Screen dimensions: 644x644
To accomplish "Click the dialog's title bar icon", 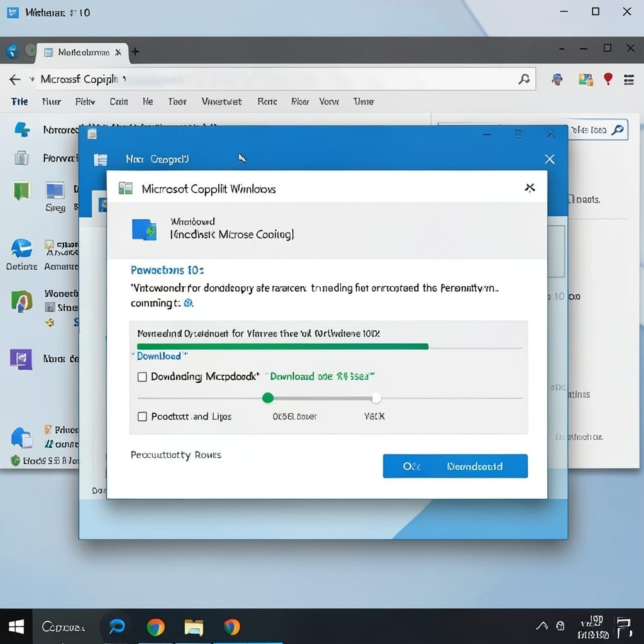I will tap(125, 189).
